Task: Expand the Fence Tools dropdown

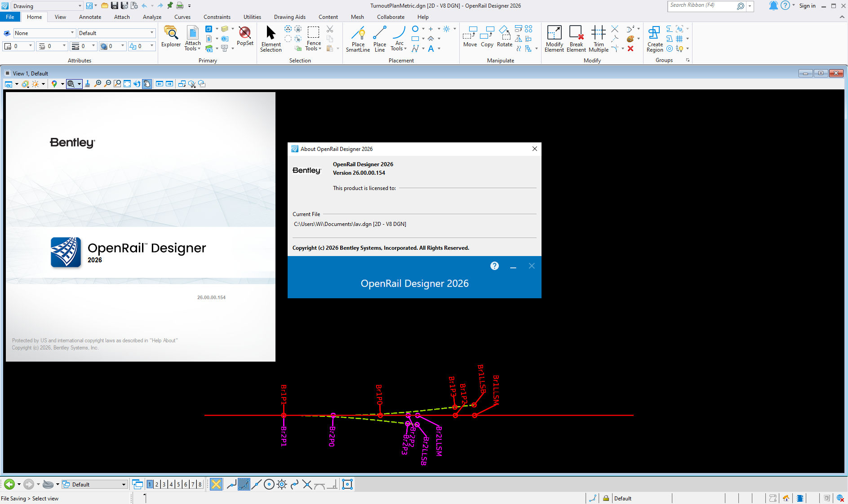Action: pos(314,46)
